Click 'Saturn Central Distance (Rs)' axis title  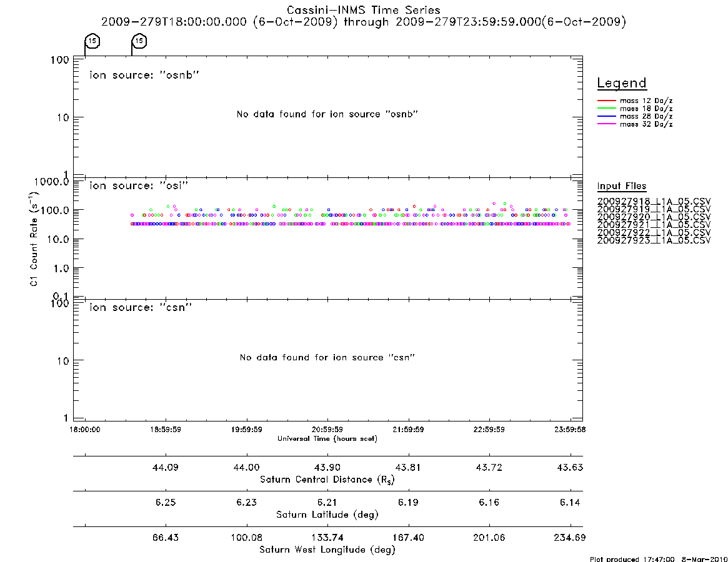[327, 480]
